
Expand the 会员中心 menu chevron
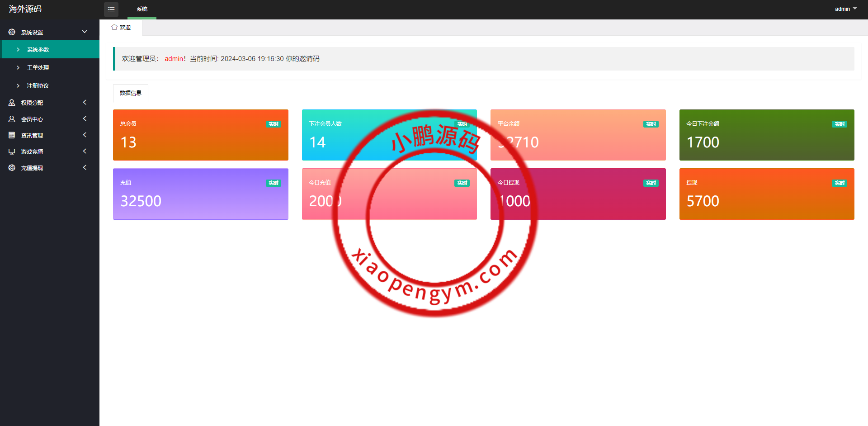coord(85,118)
